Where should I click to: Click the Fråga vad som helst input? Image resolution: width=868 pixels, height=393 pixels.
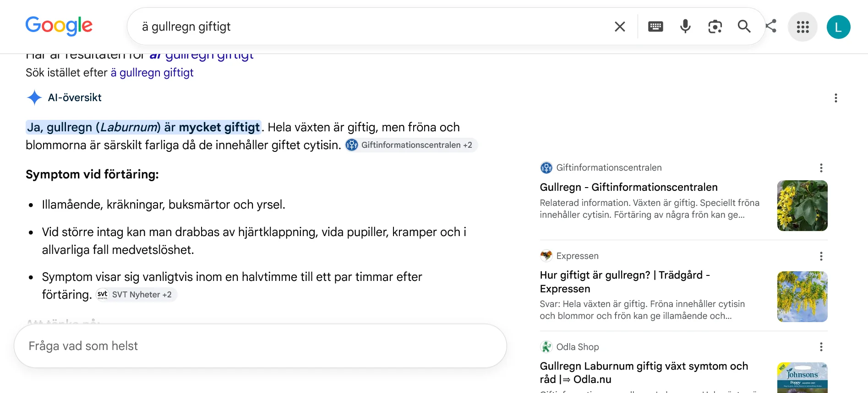click(x=260, y=346)
